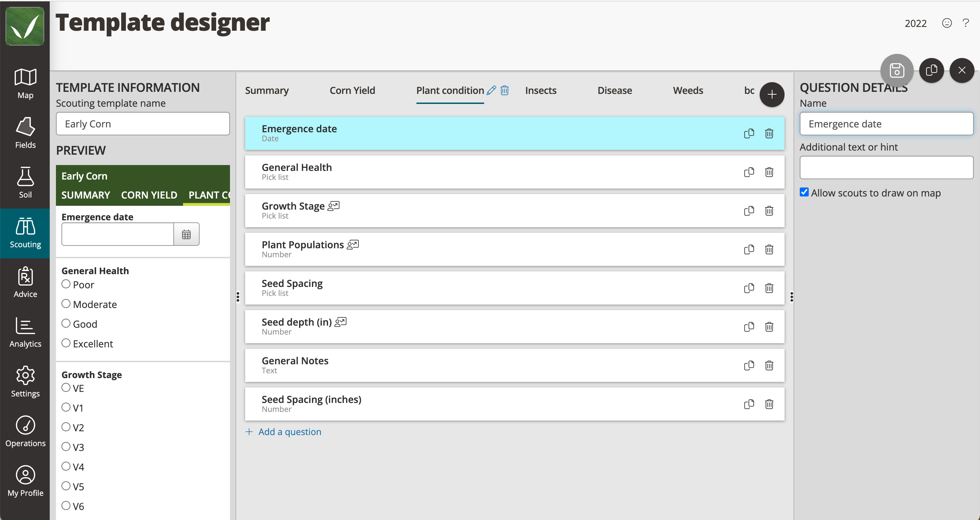Switch to the Insects tab
Viewport: 980px width, 520px height.
point(540,90)
